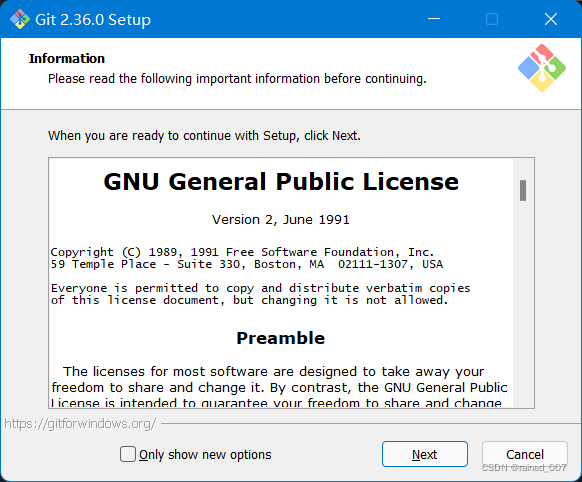The width and height of the screenshot is (582, 482).
Task: Click the 'When you are ready' instruction text
Action: (x=204, y=136)
